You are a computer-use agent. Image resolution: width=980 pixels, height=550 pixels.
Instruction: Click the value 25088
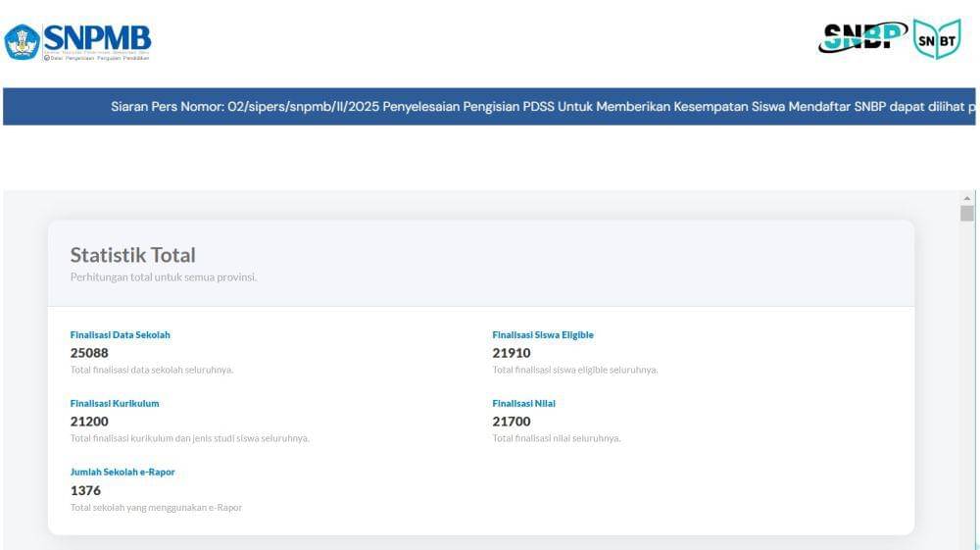click(x=89, y=353)
